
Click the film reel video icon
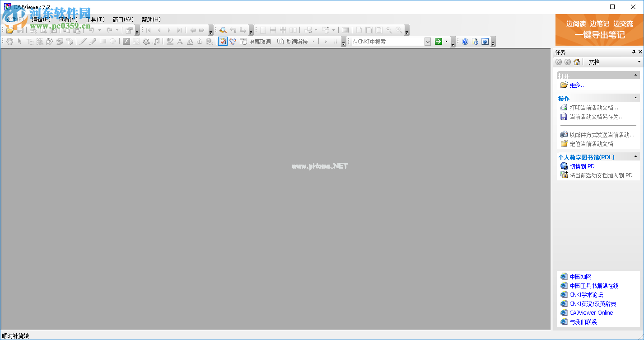point(146,42)
